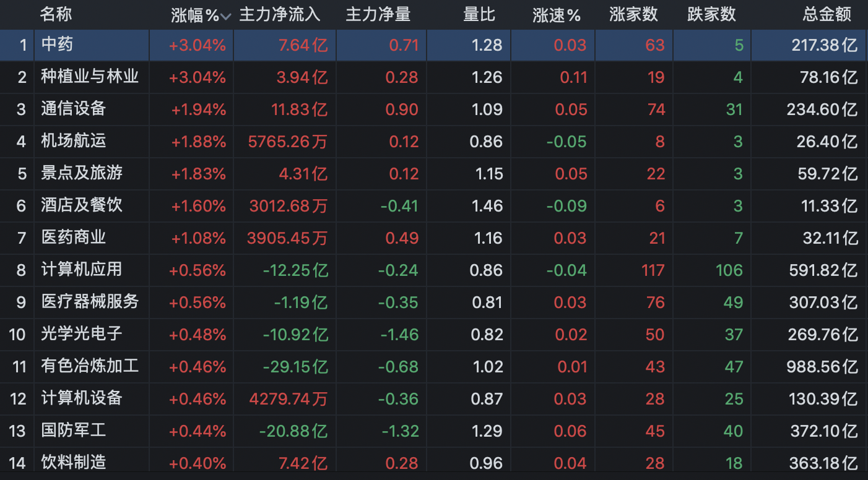
Task: Select the 通信设备 sector name
Action: [74, 109]
